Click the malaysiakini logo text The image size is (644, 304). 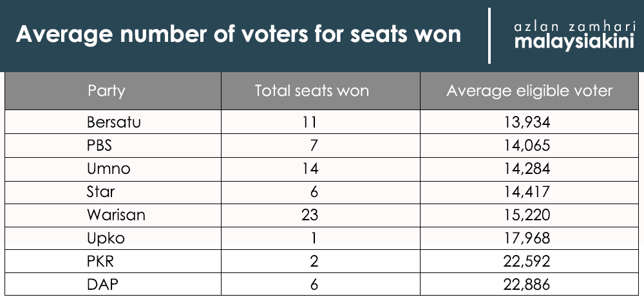574,43
